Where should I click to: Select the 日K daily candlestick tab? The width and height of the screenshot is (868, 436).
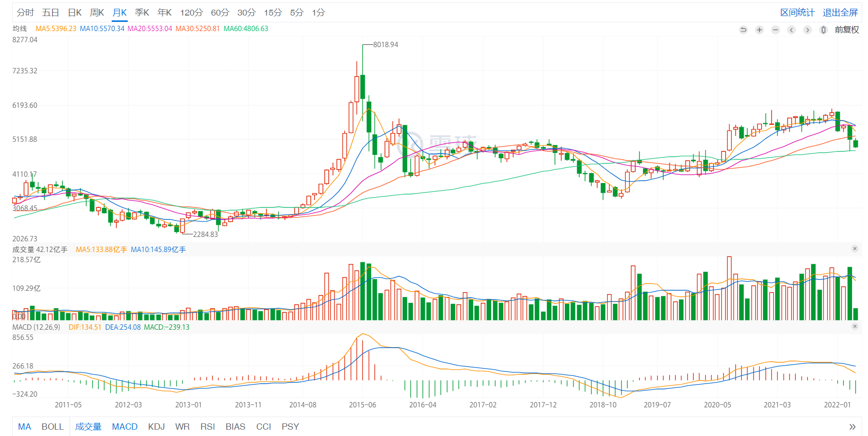point(75,13)
